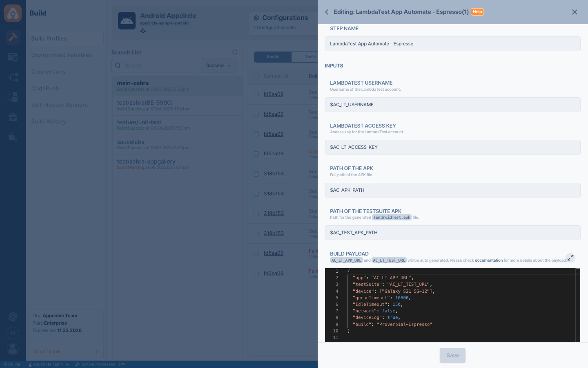Open the Build module hammer icon in sidebar
Viewport: 588px width, 368px height.
(13, 37)
